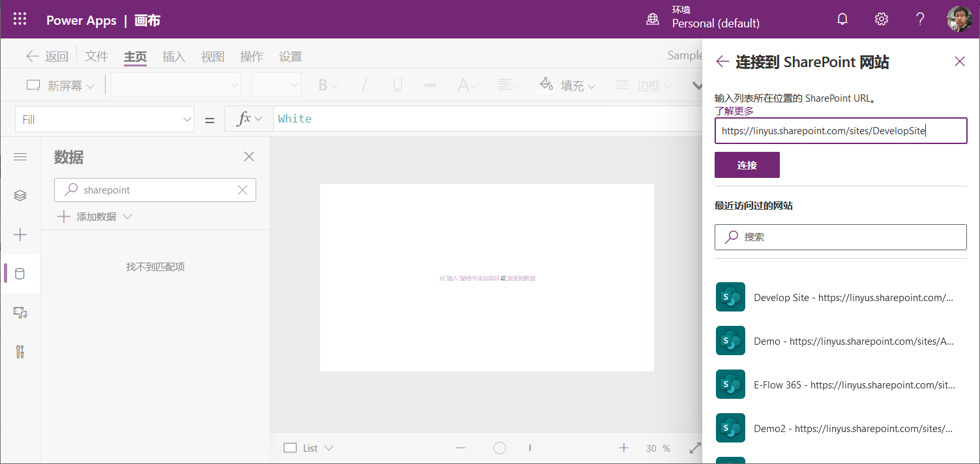Expand the toolbar overflow chevron
Screen dimensions: 980x464
click(x=696, y=85)
